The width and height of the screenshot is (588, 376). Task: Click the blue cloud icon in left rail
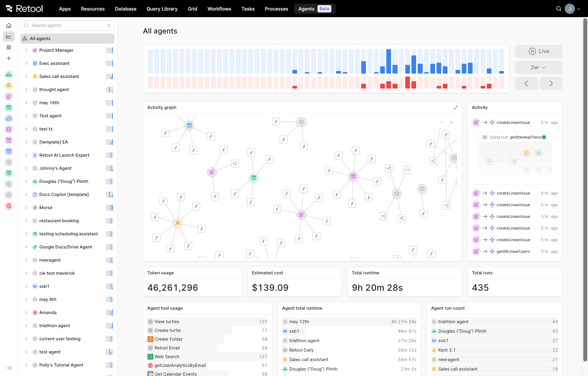tap(9, 118)
